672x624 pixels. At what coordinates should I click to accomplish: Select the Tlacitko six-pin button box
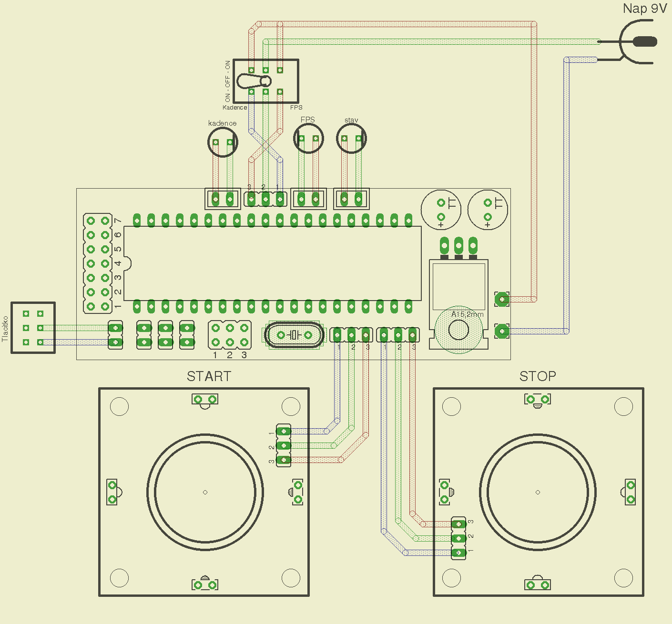(33, 328)
